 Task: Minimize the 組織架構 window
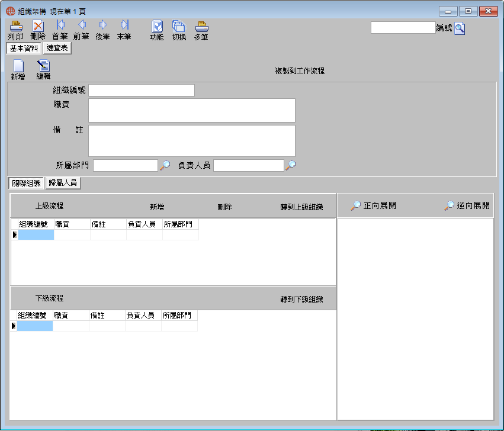point(448,11)
